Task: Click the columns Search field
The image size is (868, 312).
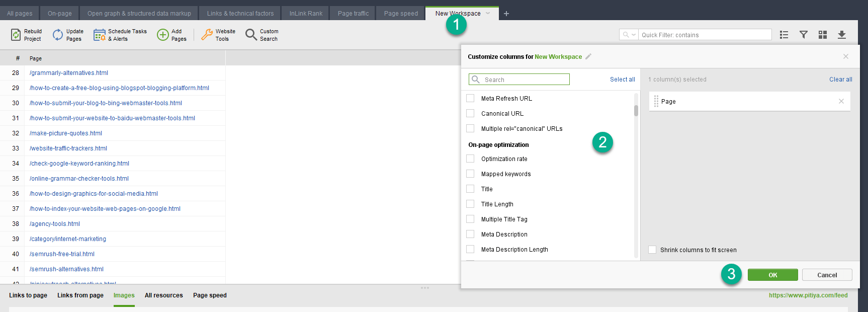Action: click(x=519, y=80)
